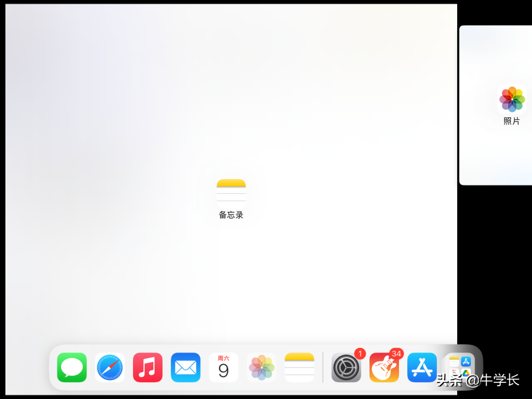Open 照片 in the Slide Over panel
This screenshot has height=399, width=532.
click(x=512, y=99)
